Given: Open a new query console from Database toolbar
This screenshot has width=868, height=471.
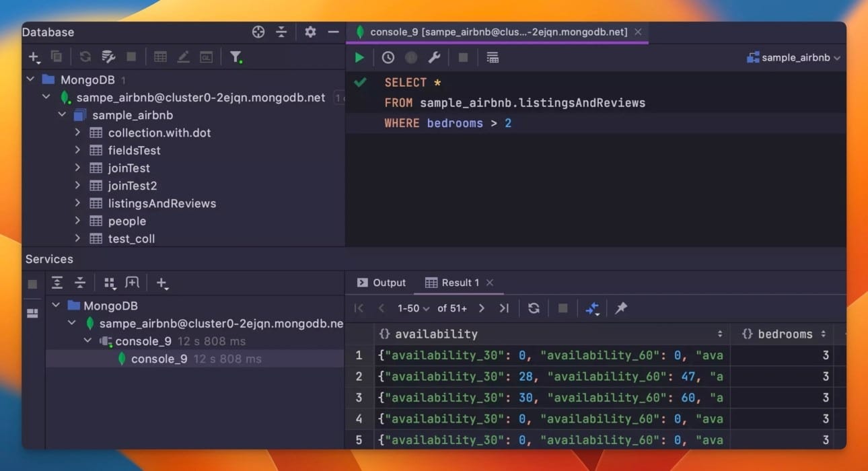Looking at the screenshot, I should pos(206,57).
